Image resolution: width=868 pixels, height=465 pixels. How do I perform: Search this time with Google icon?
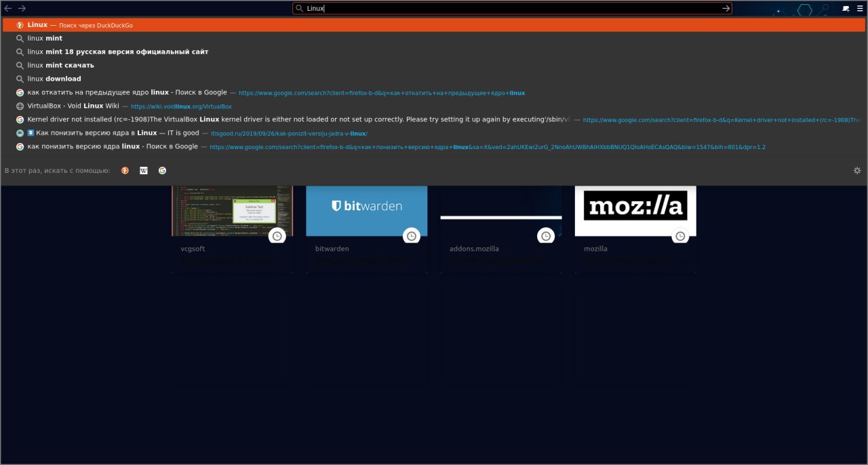pyautogui.click(x=163, y=171)
